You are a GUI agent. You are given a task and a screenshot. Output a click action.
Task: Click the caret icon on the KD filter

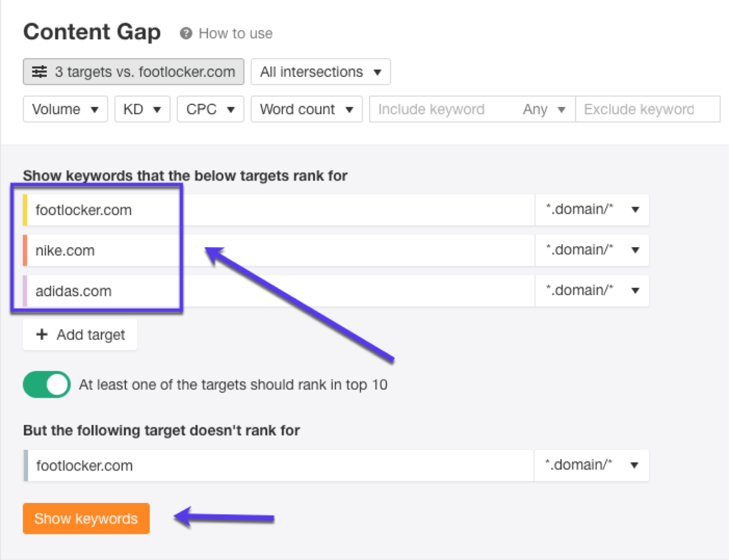pos(156,109)
